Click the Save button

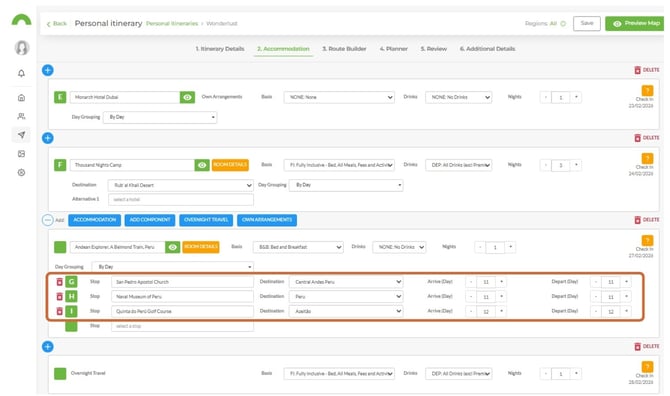(x=587, y=23)
